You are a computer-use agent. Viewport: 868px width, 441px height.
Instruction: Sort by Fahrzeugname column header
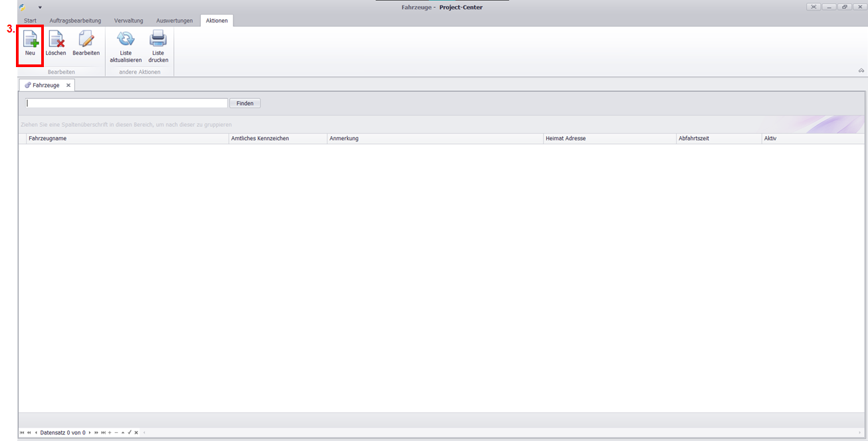click(126, 139)
